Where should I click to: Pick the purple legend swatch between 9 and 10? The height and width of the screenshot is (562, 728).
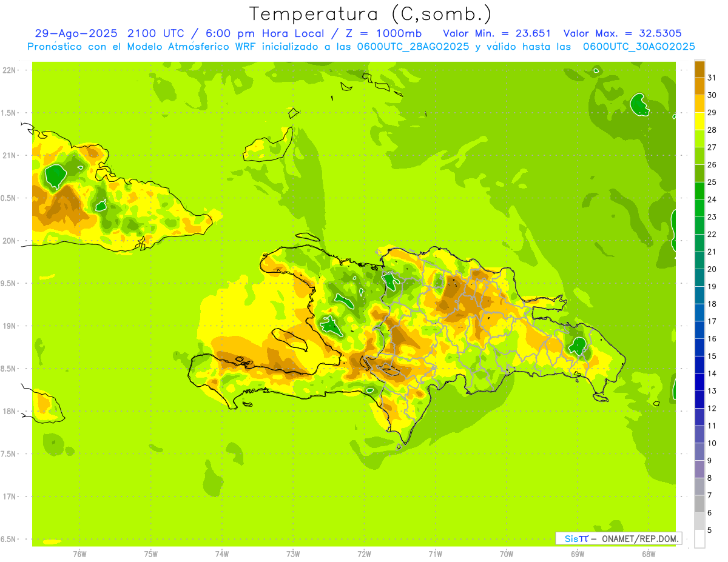(x=699, y=452)
